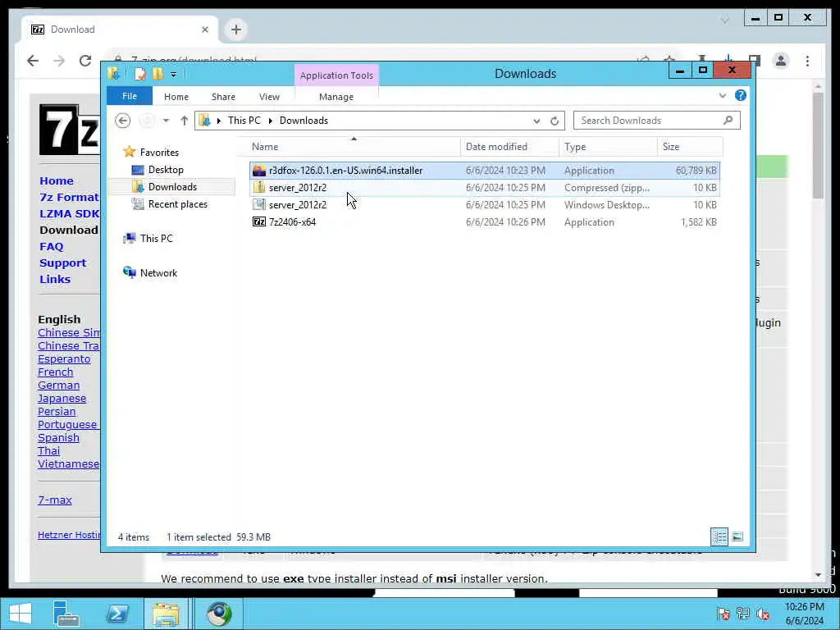This screenshot has height=630, width=840.
Task: Open the Customize Quick Access Toolbar dropdown
Action: tap(173, 75)
